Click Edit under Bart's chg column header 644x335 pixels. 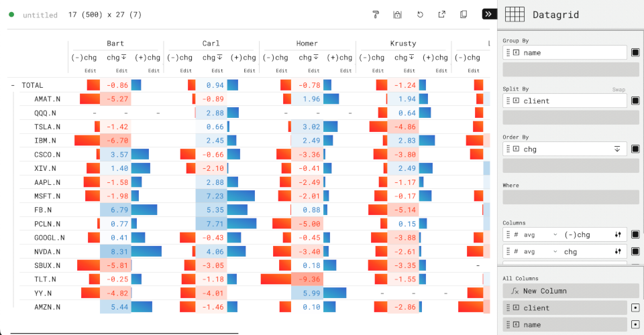pyautogui.click(x=121, y=70)
